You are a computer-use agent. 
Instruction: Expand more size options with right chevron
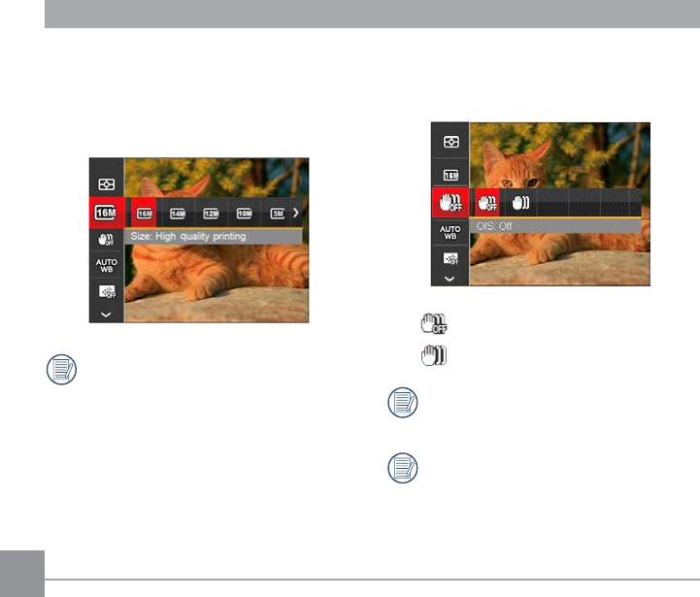(x=295, y=213)
